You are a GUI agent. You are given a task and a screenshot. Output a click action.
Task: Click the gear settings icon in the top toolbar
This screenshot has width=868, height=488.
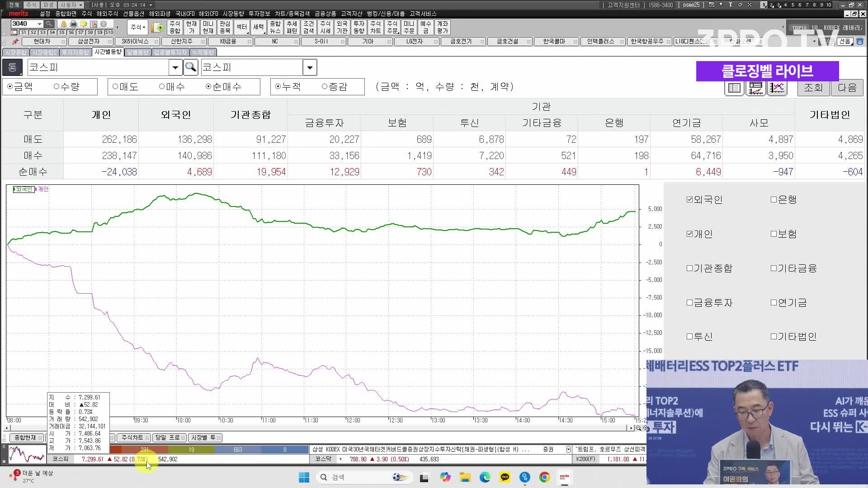[x=104, y=24]
